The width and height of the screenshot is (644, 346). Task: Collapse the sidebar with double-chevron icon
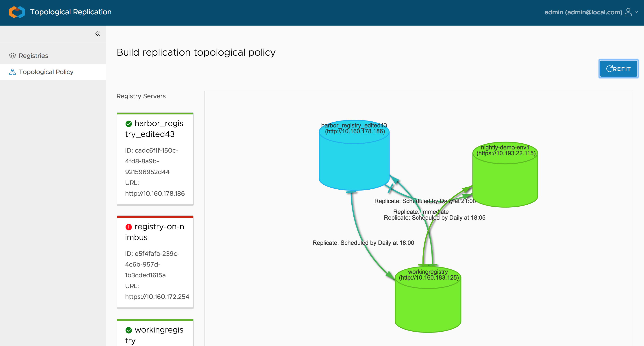pos(98,34)
